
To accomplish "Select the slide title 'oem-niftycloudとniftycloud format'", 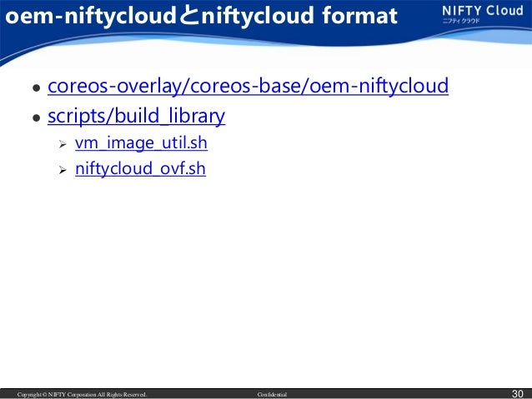I will pos(201,16).
